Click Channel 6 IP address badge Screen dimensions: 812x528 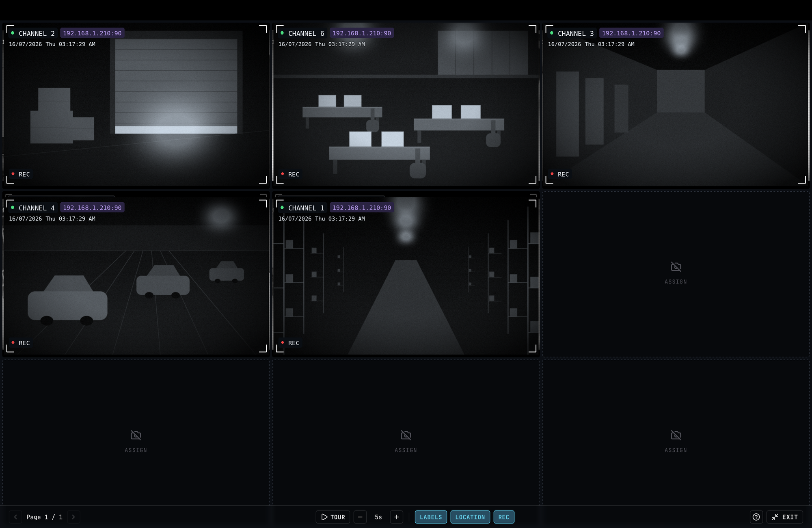pyautogui.click(x=362, y=33)
